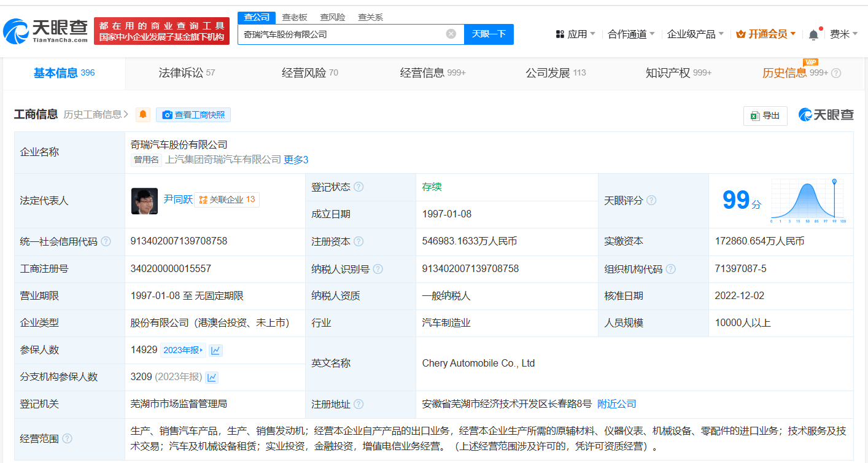Click the orange bell alert icon
868x463 pixels.
coord(143,114)
